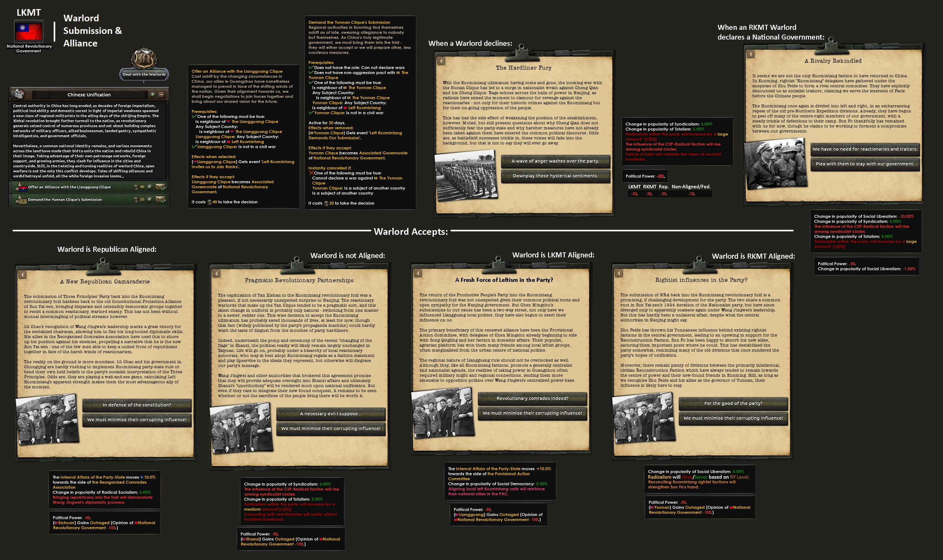Screen dimensions: 943x560
Task: Click the Deal with the Warlords focus icon
Action: point(144,59)
